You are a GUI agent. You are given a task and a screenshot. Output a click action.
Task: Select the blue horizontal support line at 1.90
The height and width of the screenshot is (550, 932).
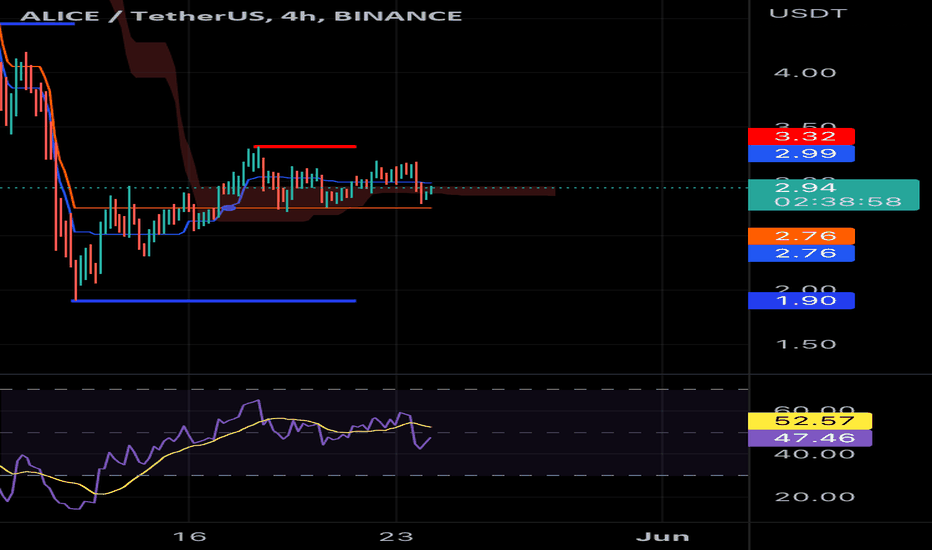point(214,301)
